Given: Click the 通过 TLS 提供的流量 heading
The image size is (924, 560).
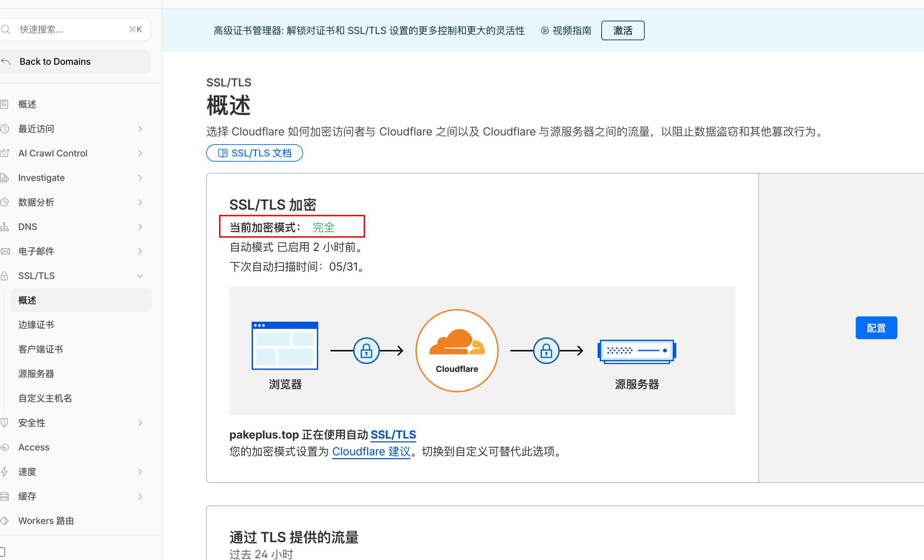Looking at the screenshot, I should (294, 538).
